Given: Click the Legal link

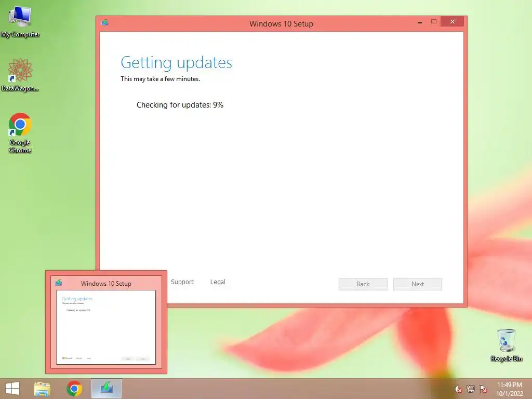Looking at the screenshot, I should (218, 282).
